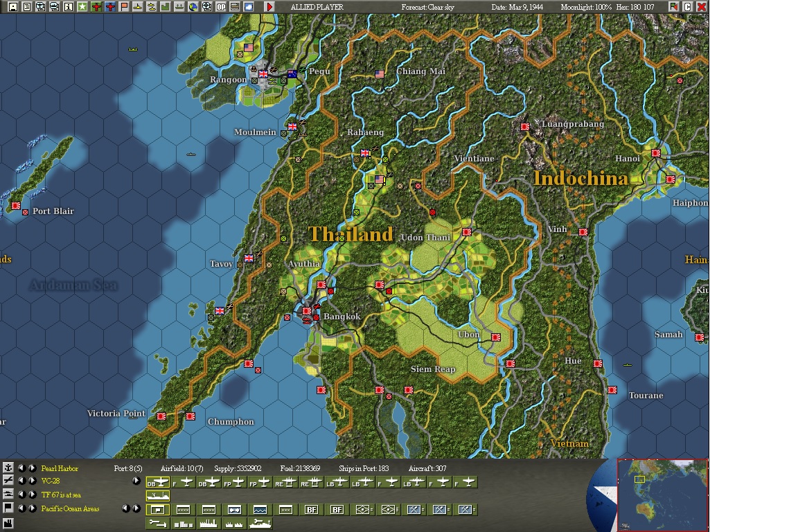Click red plane icon on green background
This screenshot has height=532, width=798.
click(x=97, y=7)
